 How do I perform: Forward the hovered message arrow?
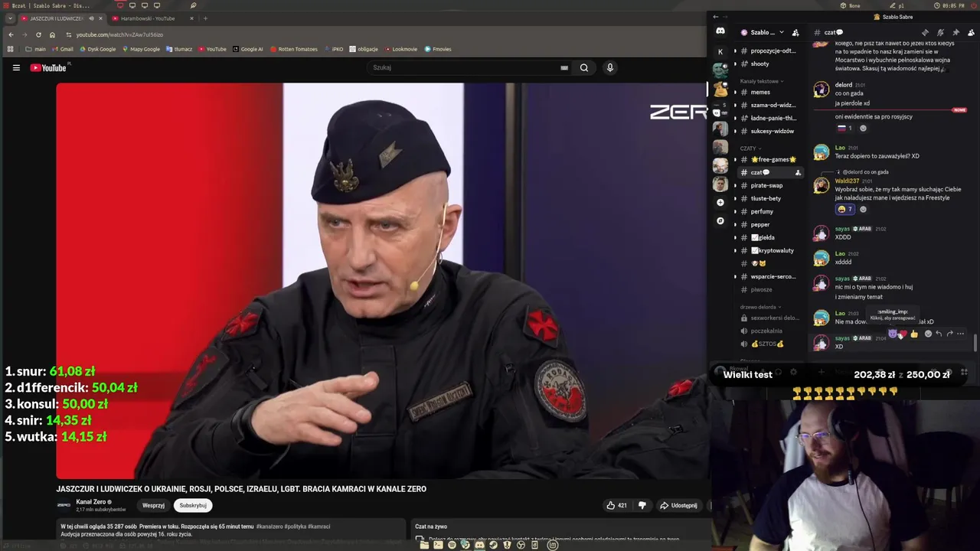click(x=949, y=334)
